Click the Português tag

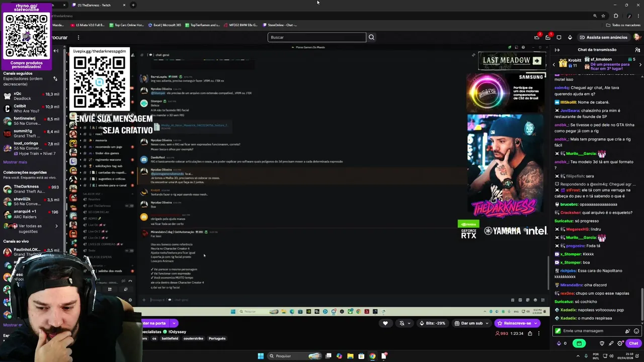(217, 338)
